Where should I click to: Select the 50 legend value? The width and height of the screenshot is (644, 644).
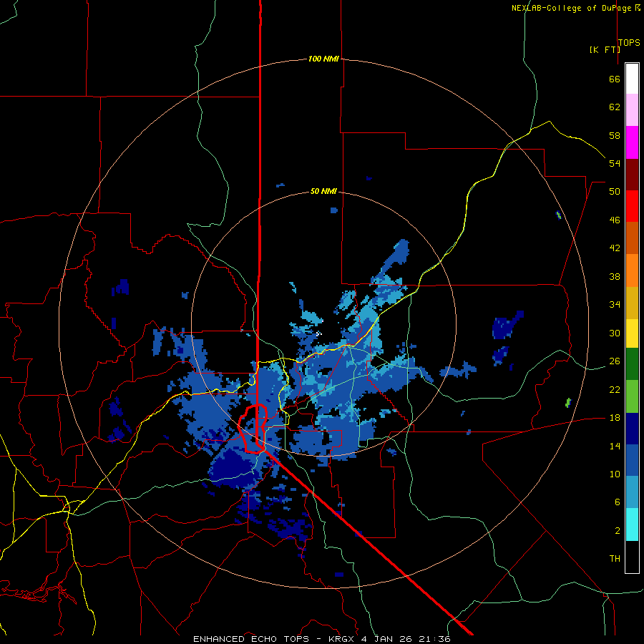click(x=615, y=192)
